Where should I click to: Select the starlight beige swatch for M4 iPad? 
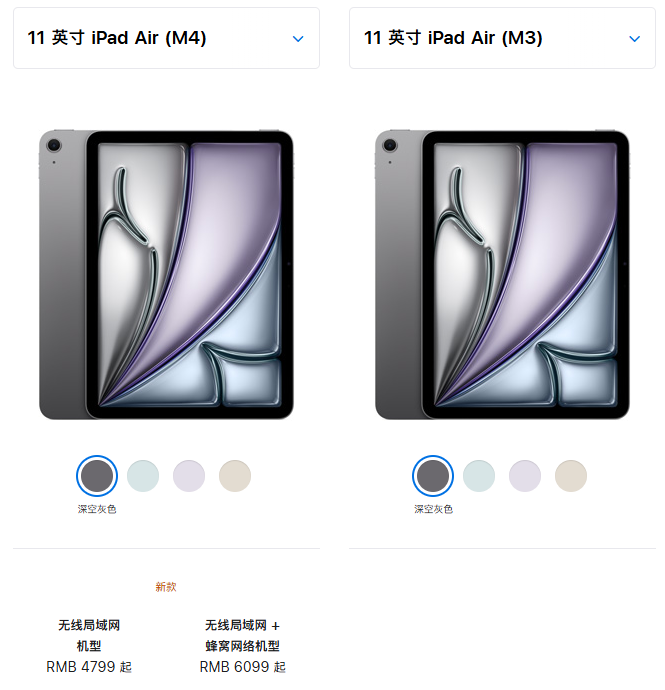(235, 476)
